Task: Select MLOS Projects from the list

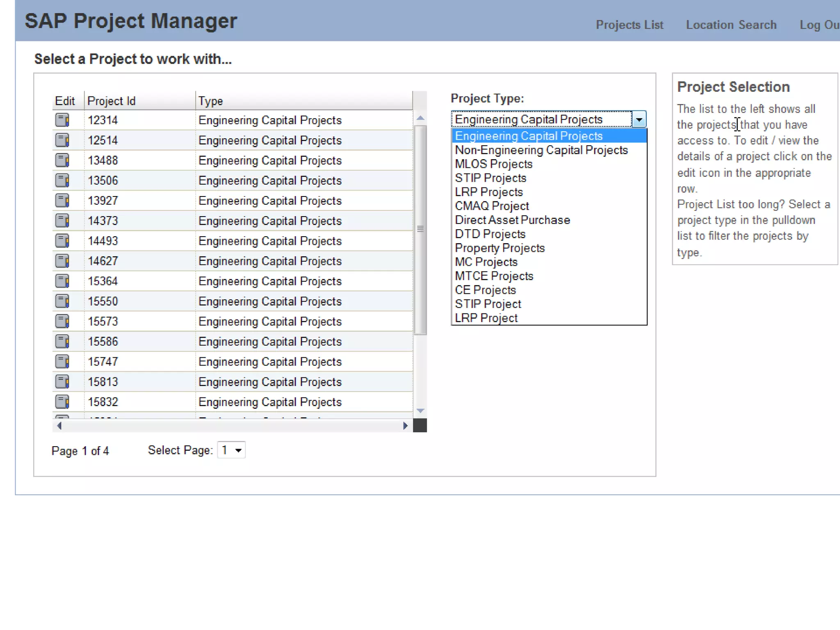Action: click(493, 164)
